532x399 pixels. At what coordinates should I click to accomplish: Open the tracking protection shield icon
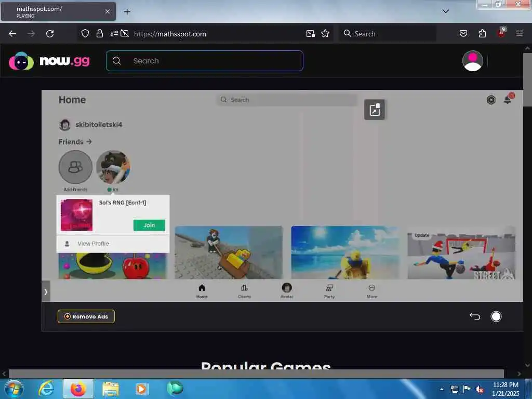[85, 33]
